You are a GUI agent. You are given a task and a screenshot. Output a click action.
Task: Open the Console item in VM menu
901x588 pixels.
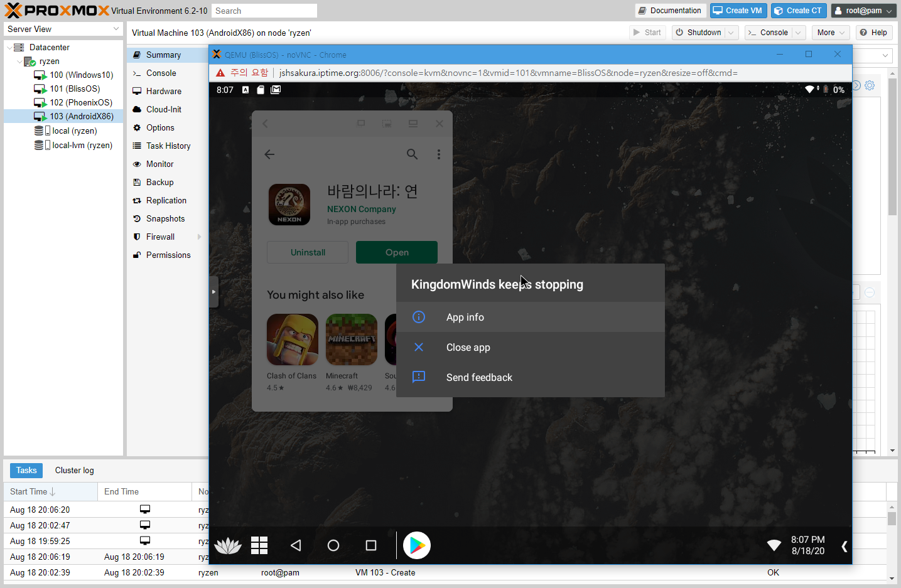(168, 73)
